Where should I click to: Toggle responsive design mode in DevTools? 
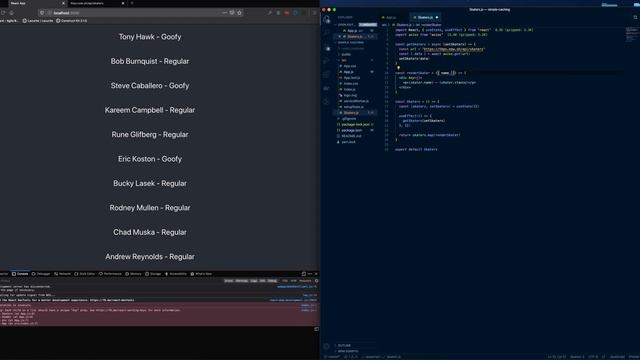(x=304, y=274)
